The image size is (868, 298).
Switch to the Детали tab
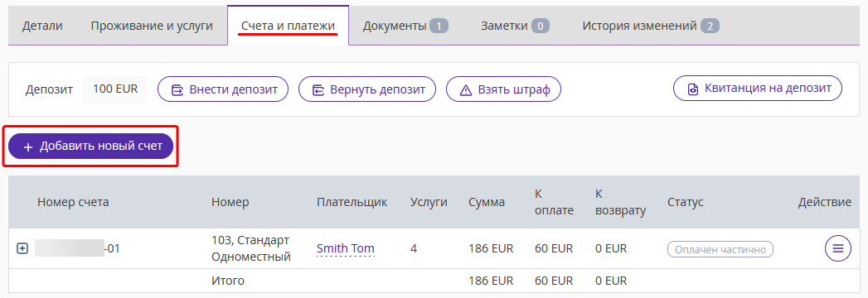click(42, 26)
